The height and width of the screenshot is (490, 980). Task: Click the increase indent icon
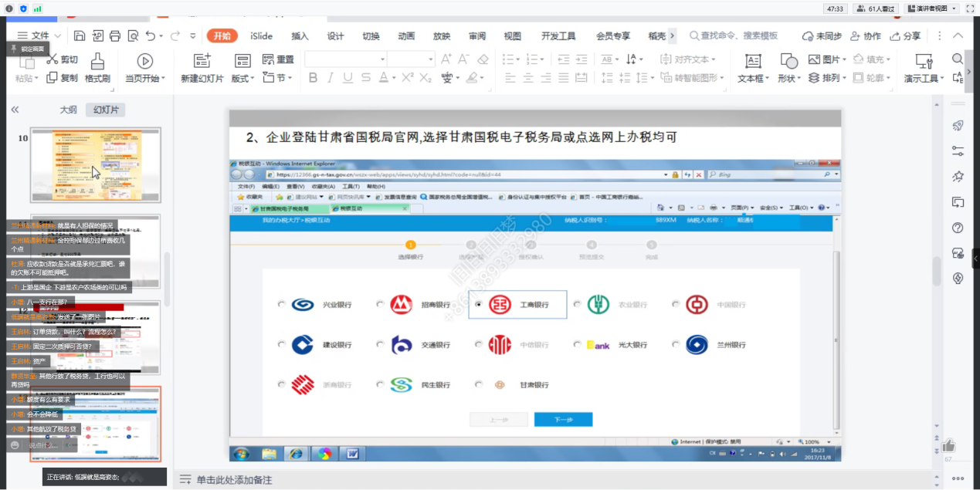tap(580, 59)
